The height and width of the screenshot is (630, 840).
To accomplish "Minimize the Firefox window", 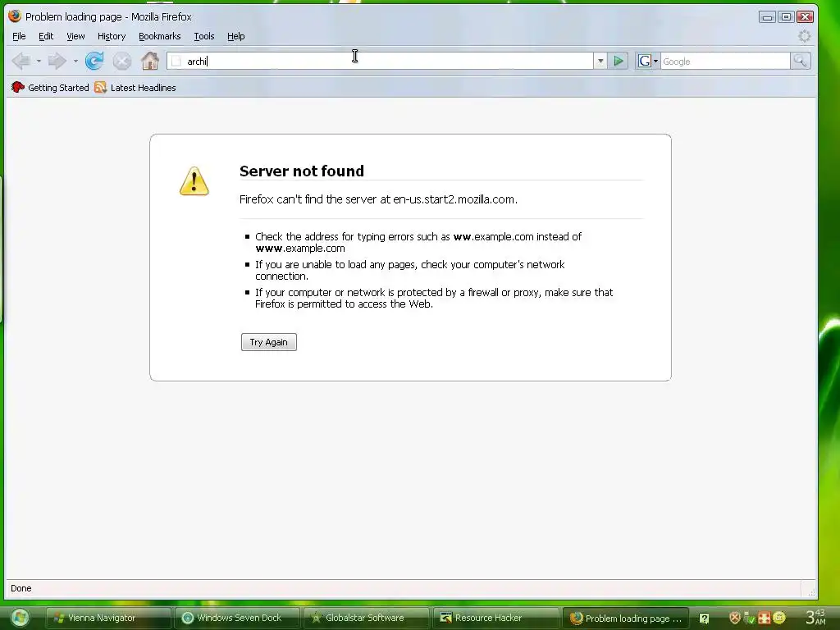I will click(x=767, y=17).
